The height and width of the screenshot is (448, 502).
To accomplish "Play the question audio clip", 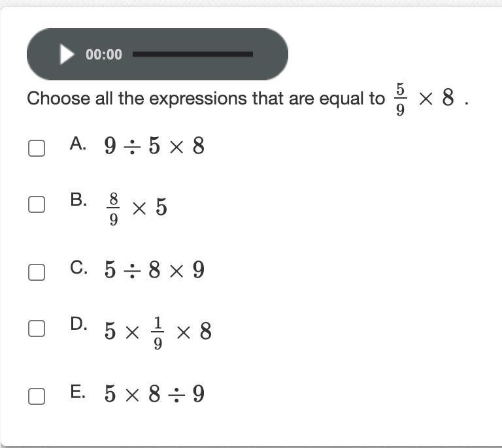I will (67, 54).
